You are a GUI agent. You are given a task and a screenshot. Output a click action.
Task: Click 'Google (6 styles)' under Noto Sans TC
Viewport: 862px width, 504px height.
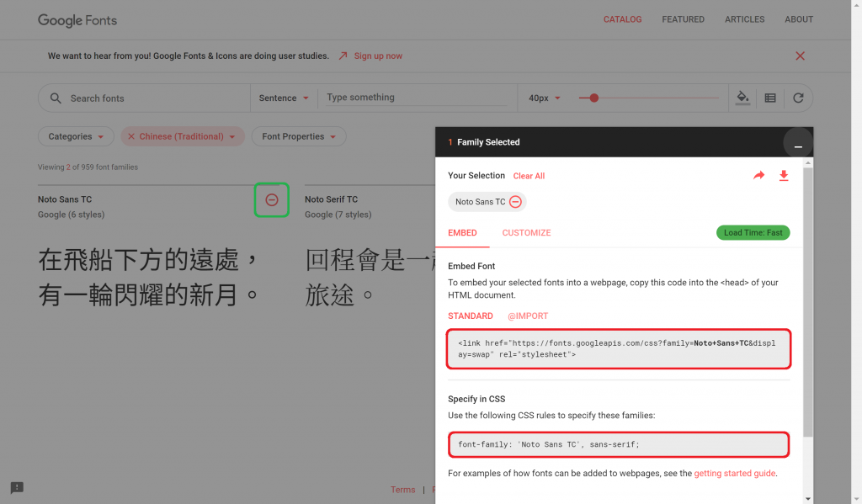click(x=71, y=215)
